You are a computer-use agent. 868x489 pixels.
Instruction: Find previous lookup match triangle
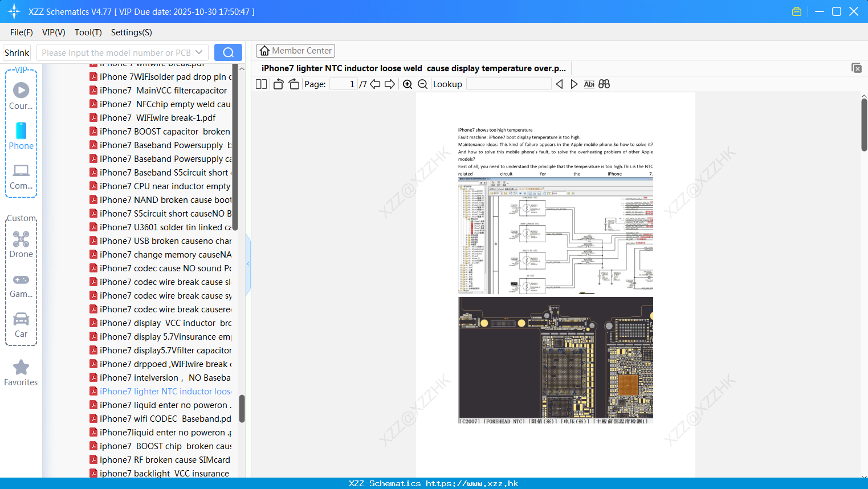[x=559, y=84]
